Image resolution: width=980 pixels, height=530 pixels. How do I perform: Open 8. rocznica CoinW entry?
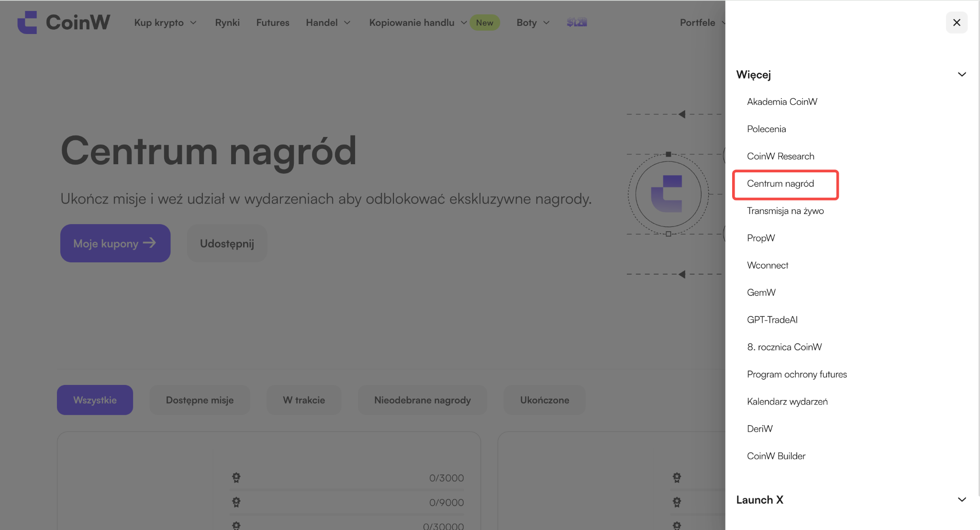(x=784, y=347)
